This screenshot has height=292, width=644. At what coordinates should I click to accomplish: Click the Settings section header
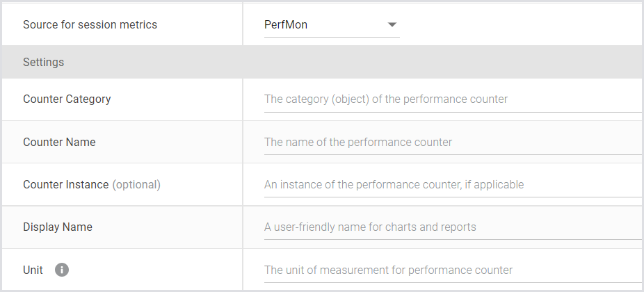[x=43, y=63]
